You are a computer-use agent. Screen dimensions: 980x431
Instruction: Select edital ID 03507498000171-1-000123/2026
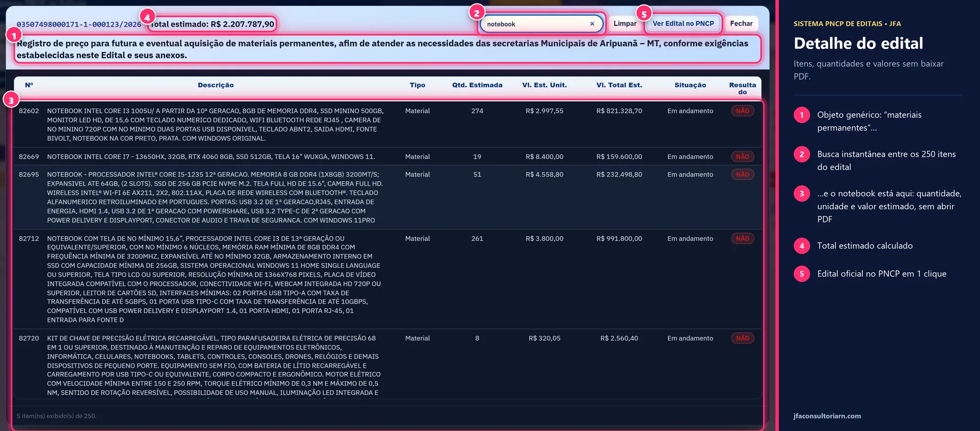(79, 24)
